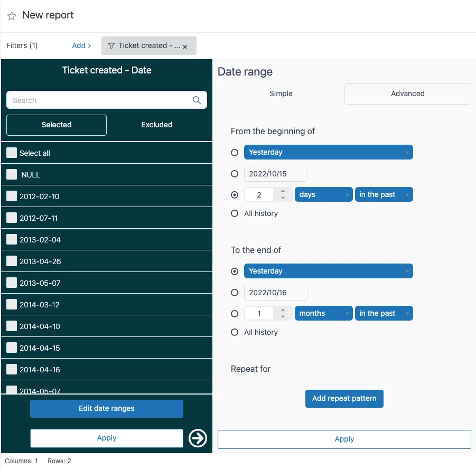Viewport: 476px width, 469px height.
Task: Open the top Yesterday dropdown
Action: click(x=328, y=152)
